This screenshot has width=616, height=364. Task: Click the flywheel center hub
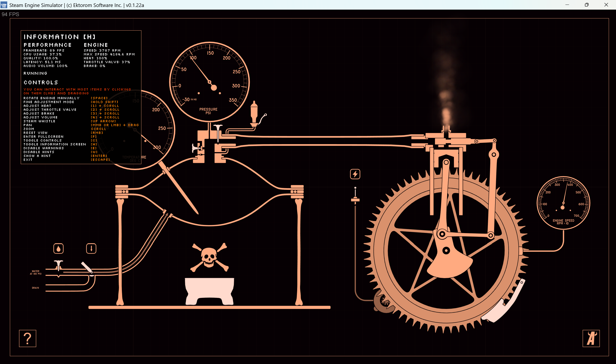pos(446,251)
